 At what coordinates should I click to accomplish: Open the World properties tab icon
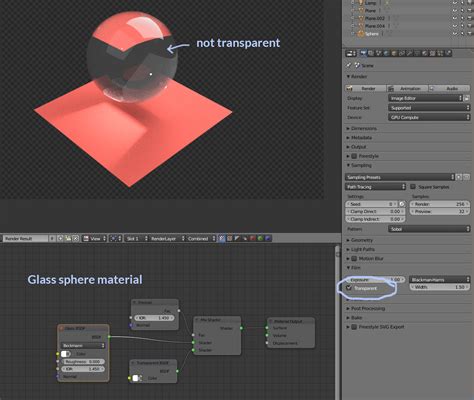click(386, 53)
